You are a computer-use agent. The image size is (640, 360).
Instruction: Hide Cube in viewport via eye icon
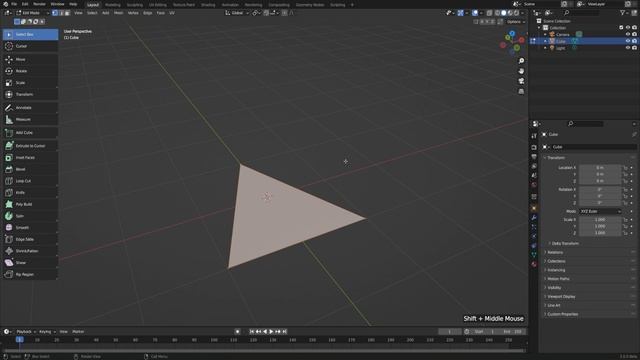point(628,41)
